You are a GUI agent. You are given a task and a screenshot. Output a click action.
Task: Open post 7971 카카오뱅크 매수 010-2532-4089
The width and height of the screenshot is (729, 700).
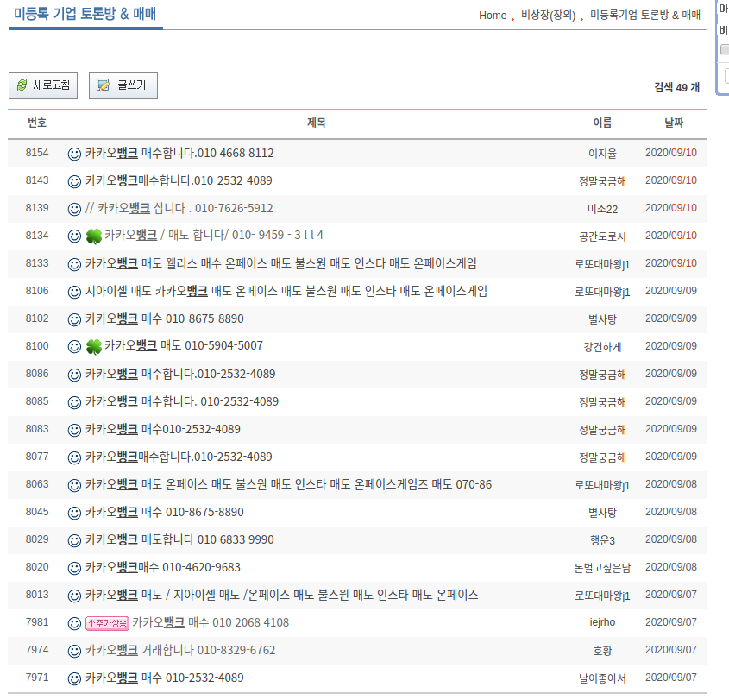point(165,678)
